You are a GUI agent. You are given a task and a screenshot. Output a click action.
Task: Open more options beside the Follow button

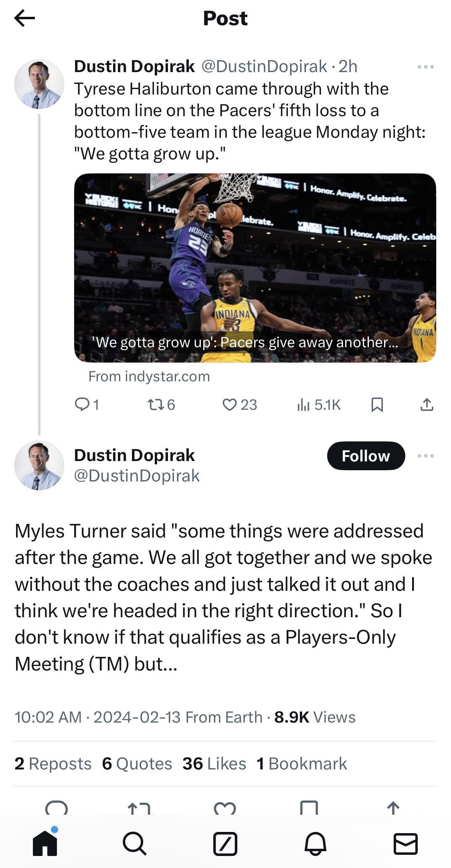pyautogui.click(x=425, y=456)
